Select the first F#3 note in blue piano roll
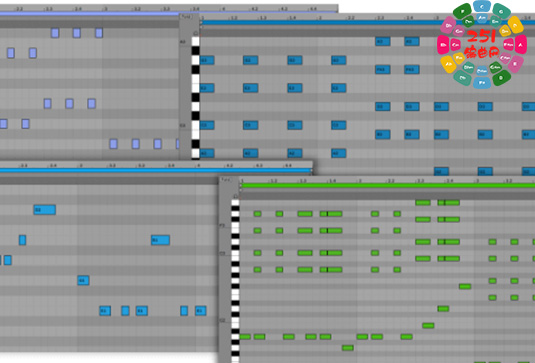 pyautogui.click(x=382, y=70)
